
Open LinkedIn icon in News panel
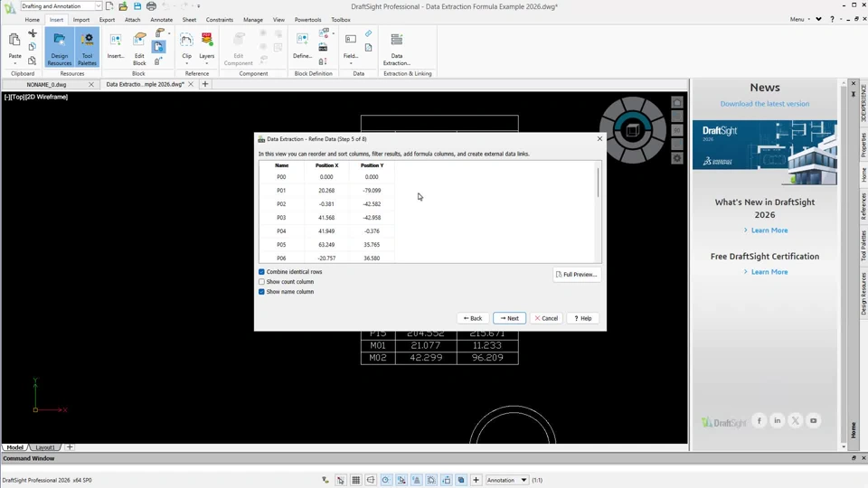point(778,420)
